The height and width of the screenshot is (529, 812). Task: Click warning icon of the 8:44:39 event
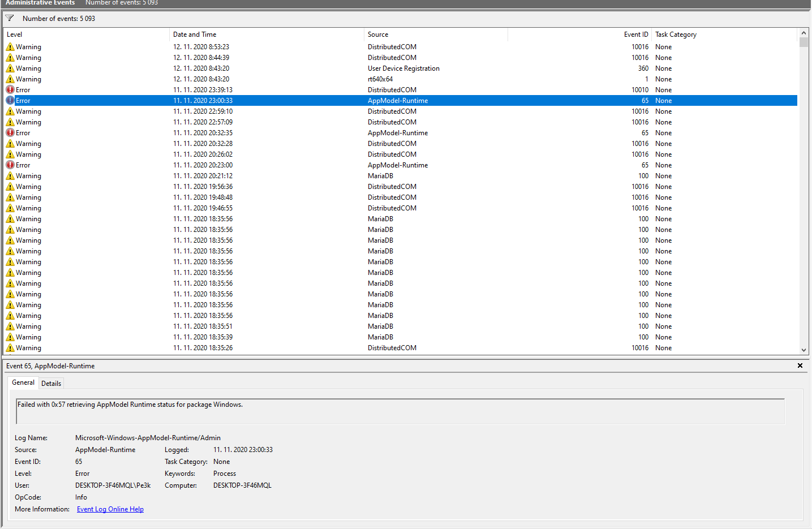(x=10, y=58)
